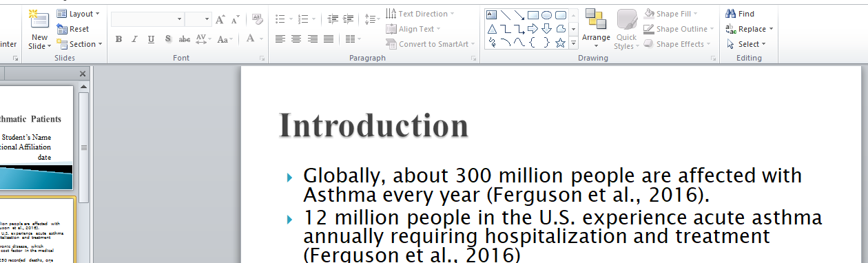Viewport: 868px width, 263px height.
Task: Open Text Direction dropdown
Action: point(420,14)
